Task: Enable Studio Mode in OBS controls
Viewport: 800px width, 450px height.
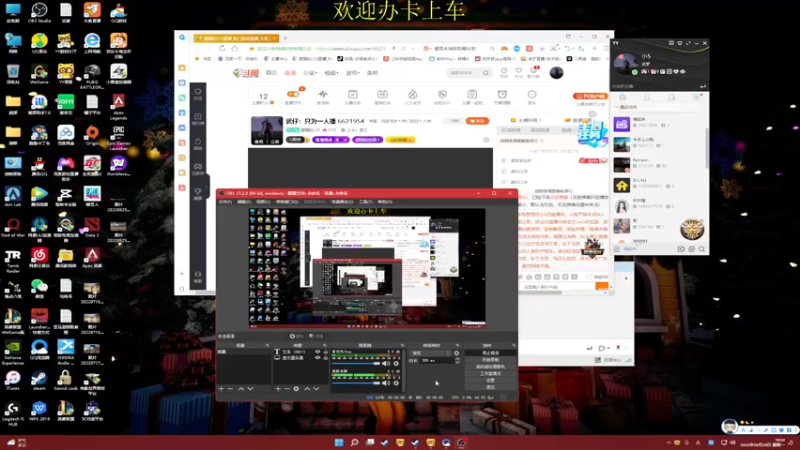Action: click(490, 373)
